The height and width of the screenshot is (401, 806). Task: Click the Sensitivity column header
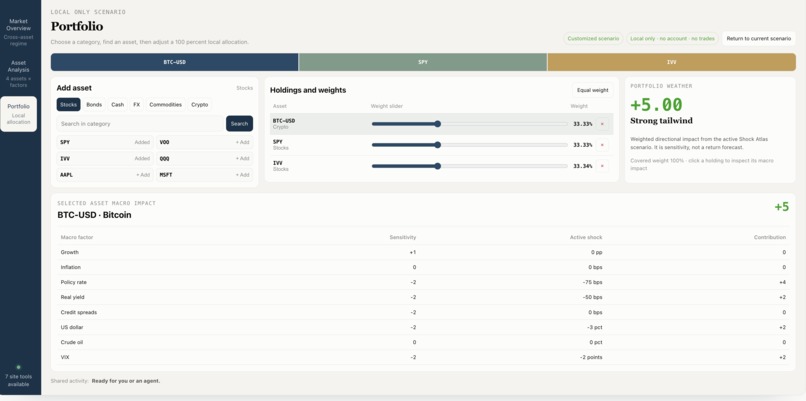(x=402, y=237)
